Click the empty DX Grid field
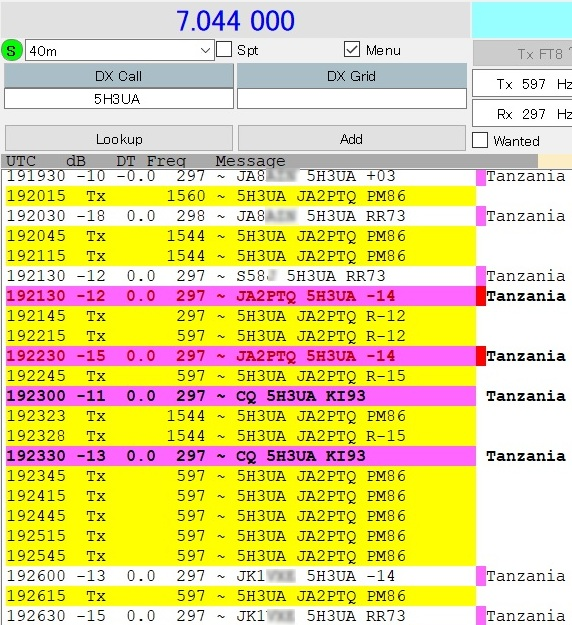 (352, 99)
